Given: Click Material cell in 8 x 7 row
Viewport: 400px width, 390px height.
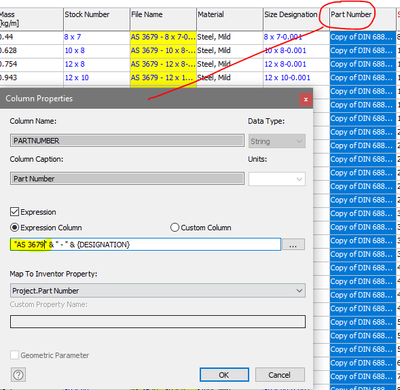Looking at the screenshot, I should pyautogui.click(x=230, y=37).
